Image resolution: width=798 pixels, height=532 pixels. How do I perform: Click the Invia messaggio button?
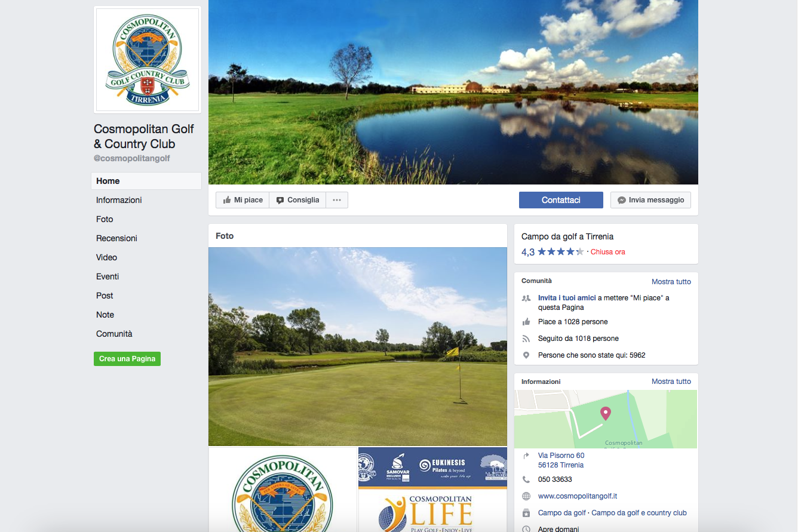(650, 200)
